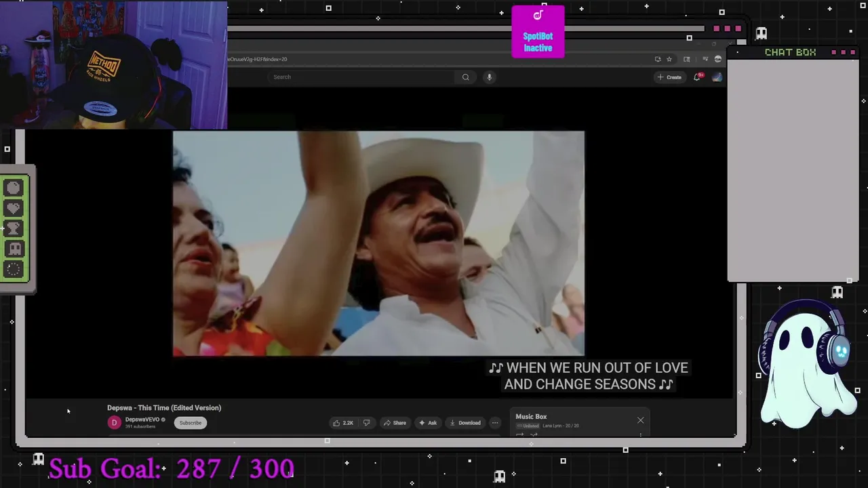Click the 'Sub Goal: 287 / 300' text
Viewport: 868px width, 488px height.
click(x=172, y=469)
